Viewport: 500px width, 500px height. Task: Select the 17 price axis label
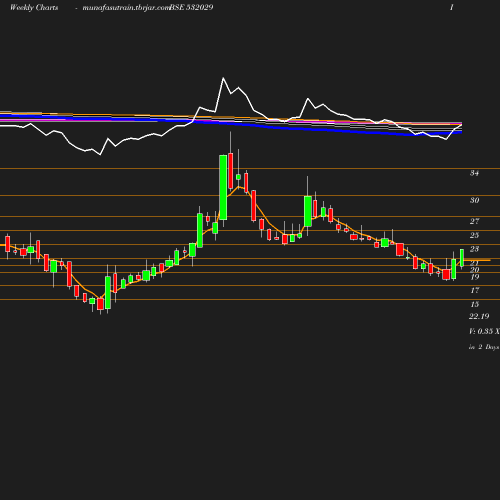[474, 290]
